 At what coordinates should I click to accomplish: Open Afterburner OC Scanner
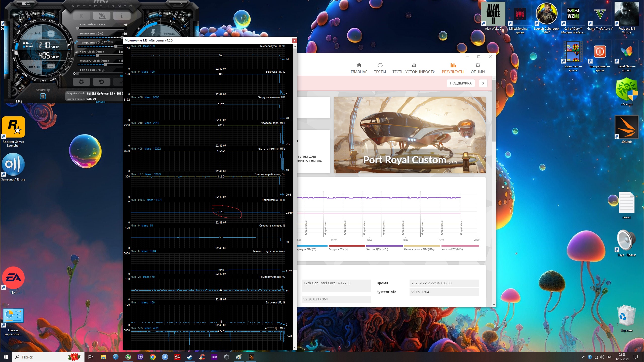(26, 4)
